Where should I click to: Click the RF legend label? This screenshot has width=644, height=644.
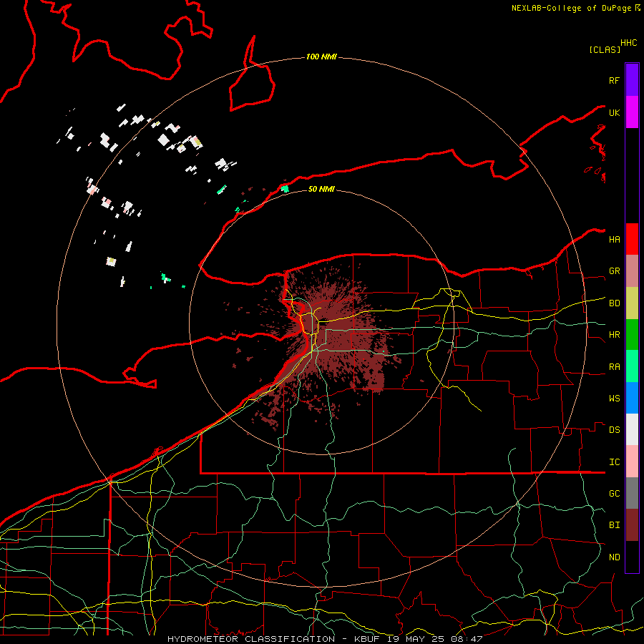pos(615,80)
